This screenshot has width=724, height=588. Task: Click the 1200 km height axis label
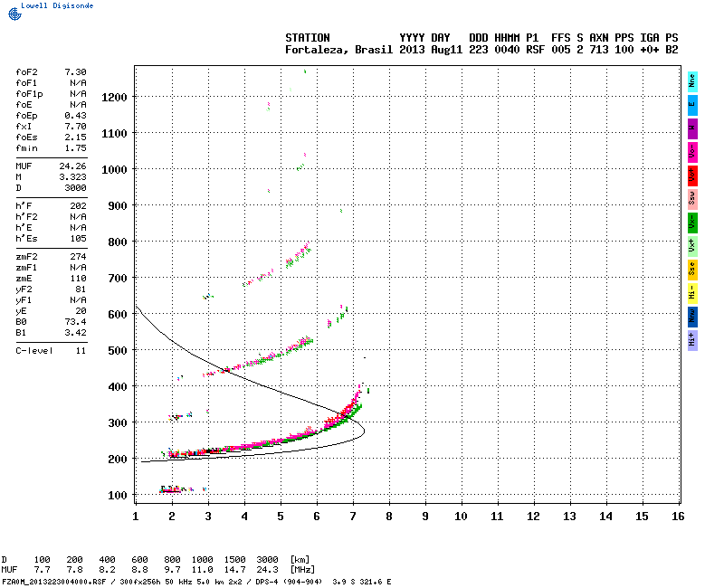tap(114, 98)
